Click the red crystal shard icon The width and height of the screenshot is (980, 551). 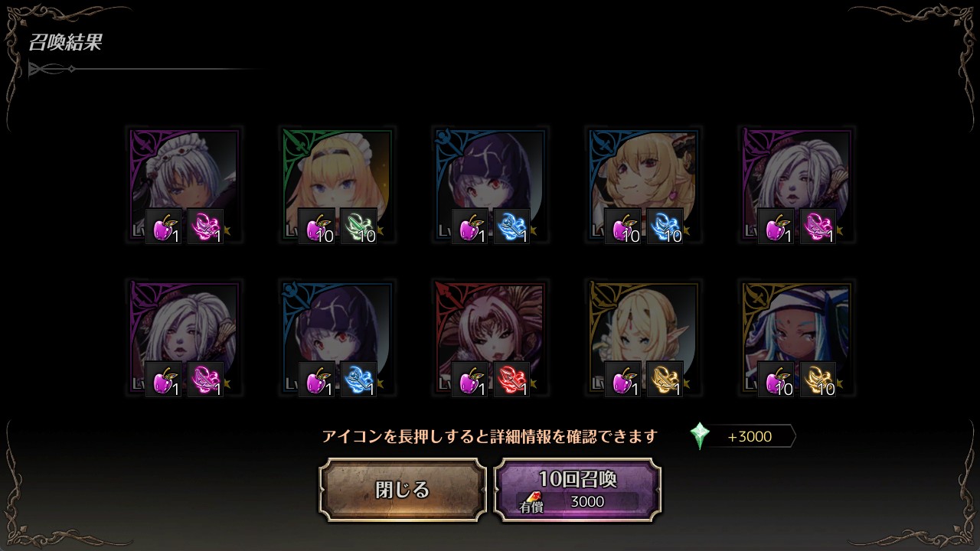(x=511, y=379)
